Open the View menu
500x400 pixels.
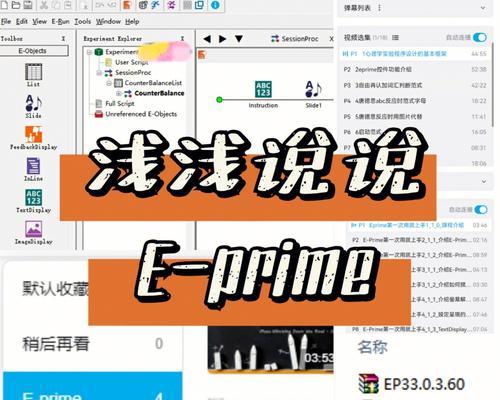(x=39, y=22)
